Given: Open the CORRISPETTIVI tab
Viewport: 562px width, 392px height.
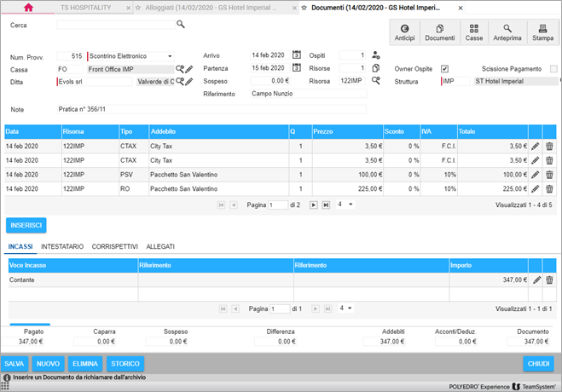Looking at the screenshot, I should click(x=114, y=246).
